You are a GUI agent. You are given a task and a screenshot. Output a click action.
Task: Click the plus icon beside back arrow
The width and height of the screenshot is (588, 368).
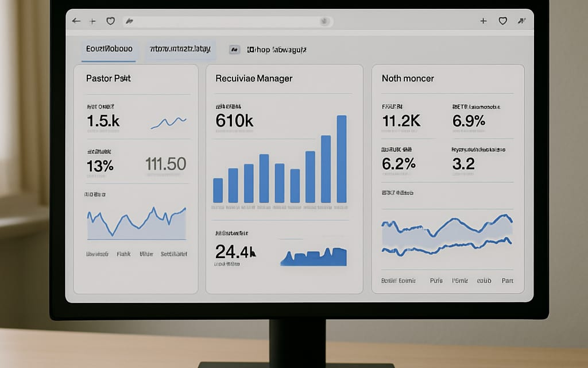(92, 21)
